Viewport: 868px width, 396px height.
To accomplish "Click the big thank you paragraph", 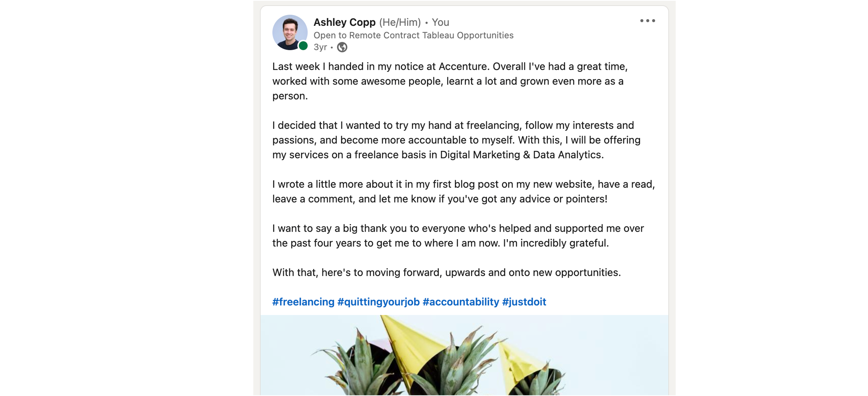I will [x=458, y=236].
